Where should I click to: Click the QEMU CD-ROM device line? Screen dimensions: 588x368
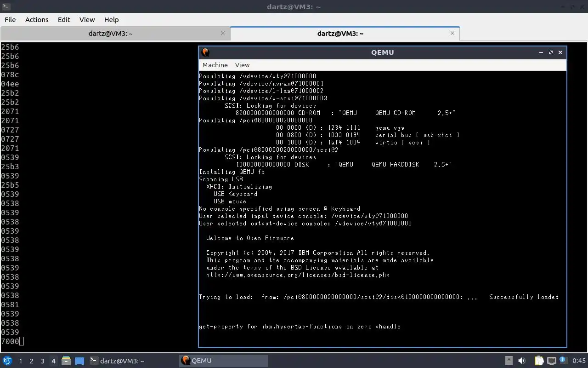(x=345, y=113)
